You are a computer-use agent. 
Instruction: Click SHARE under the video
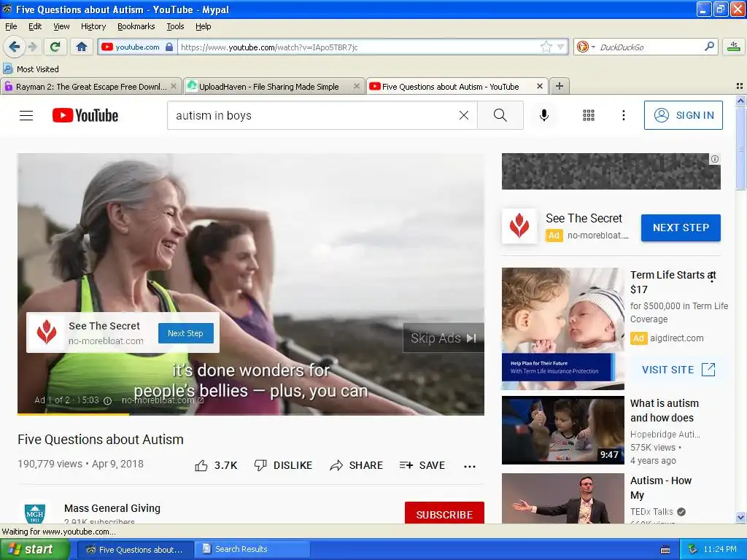[356, 465]
